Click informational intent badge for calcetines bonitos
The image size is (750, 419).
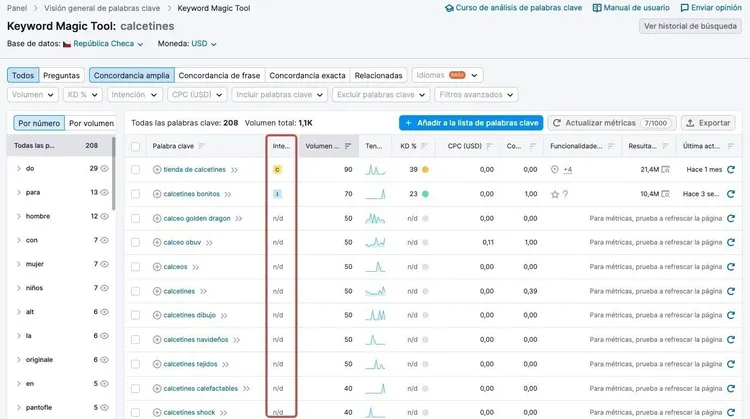277,194
